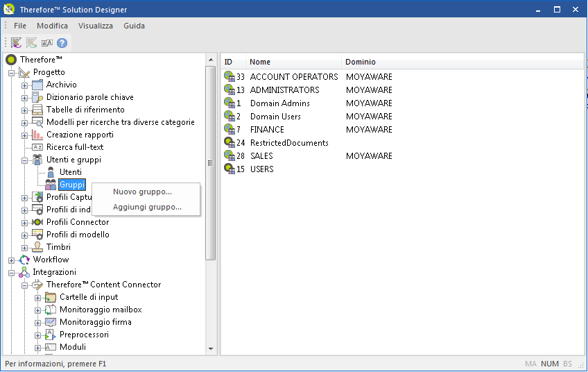
Task: Click the Preprocessori icon
Action: 51,335
